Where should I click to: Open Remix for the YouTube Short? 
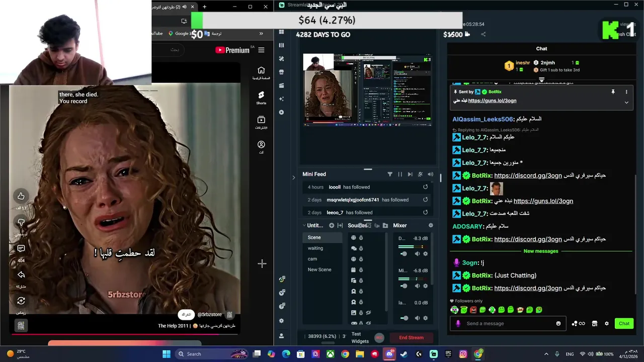point(21,301)
